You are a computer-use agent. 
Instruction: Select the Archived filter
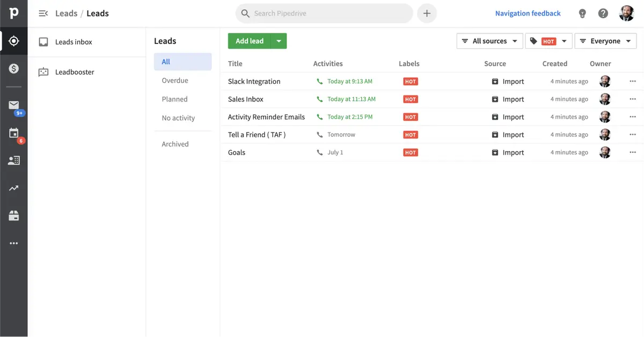click(175, 144)
